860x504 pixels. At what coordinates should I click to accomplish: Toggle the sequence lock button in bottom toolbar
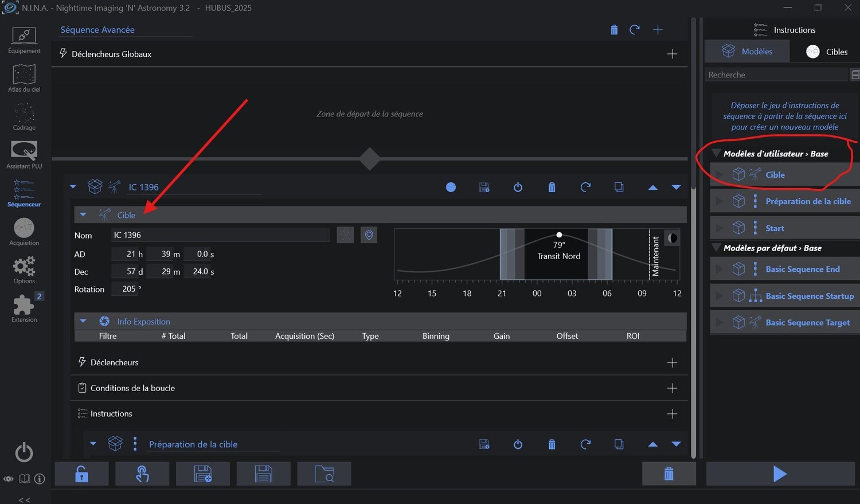pyautogui.click(x=81, y=474)
